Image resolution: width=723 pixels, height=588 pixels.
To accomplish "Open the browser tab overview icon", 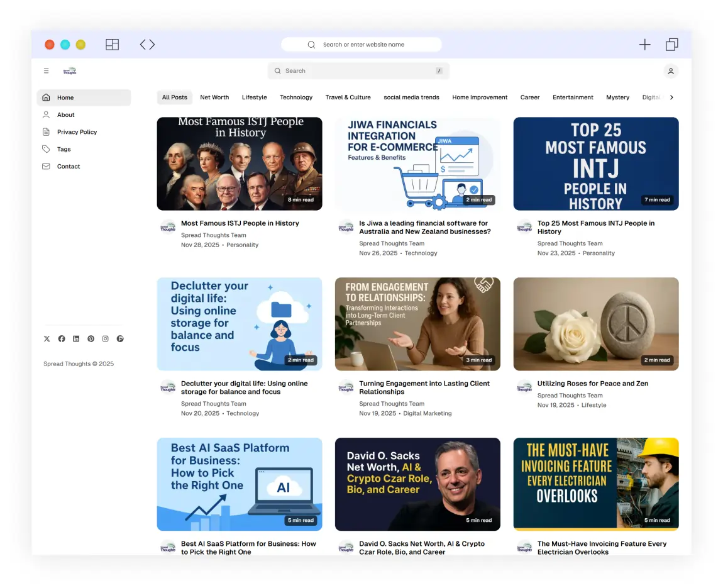I will [672, 44].
